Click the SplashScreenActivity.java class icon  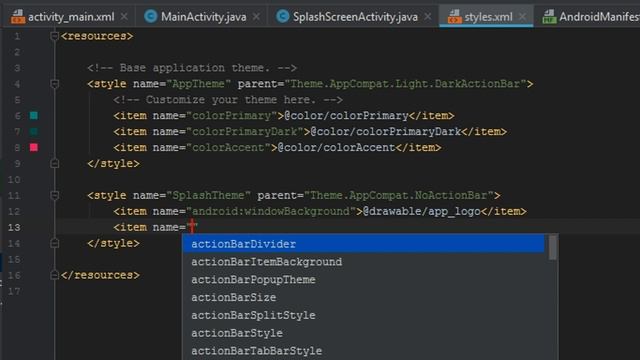[282, 16]
